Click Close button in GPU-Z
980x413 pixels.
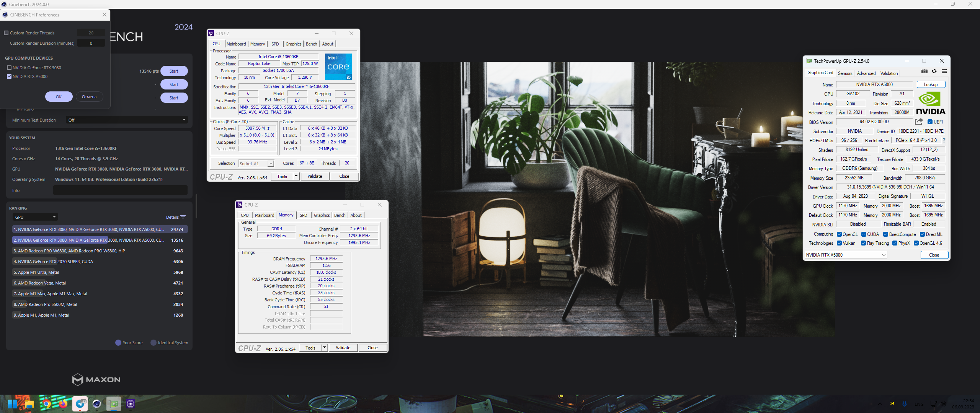click(934, 255)
